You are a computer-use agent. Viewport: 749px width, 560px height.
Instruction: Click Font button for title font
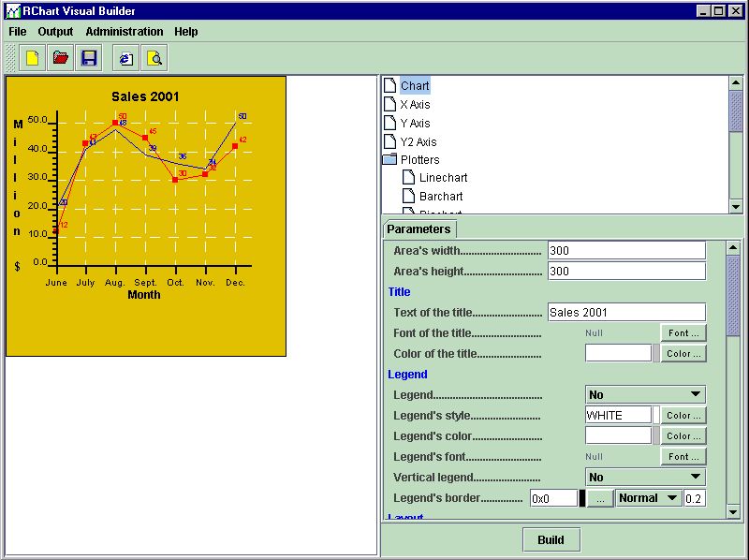(x=683, y=332)
